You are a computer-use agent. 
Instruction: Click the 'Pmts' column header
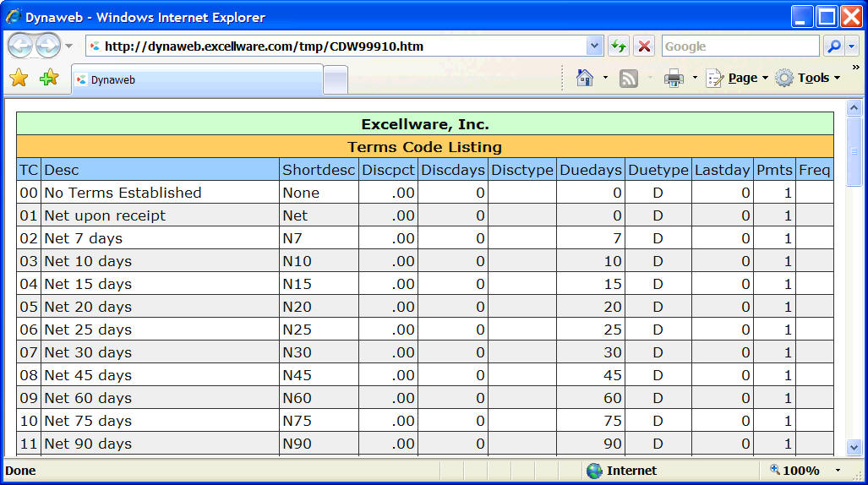(x=774, y=170)
